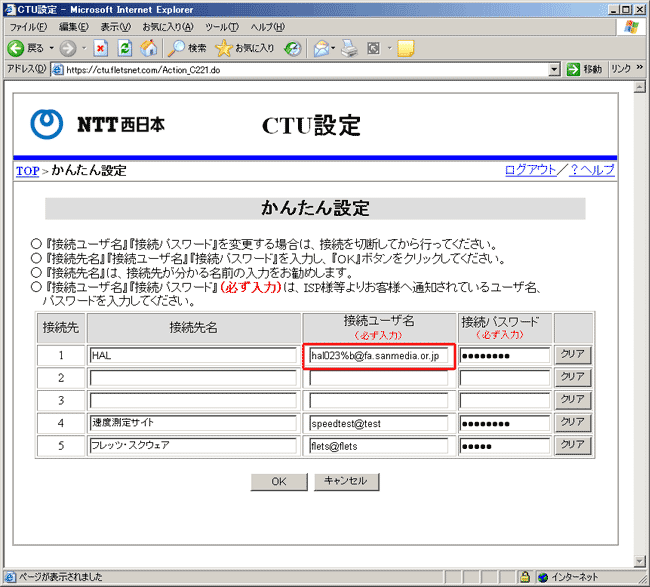
Task: Expand the Links bar chevron
Action: click(x=640, y=67)
